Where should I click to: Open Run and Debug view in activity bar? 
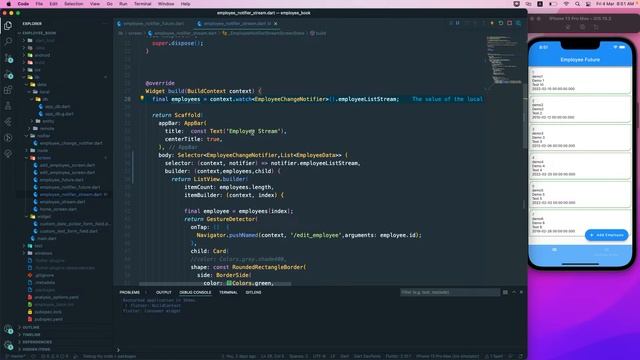[8, 75]
